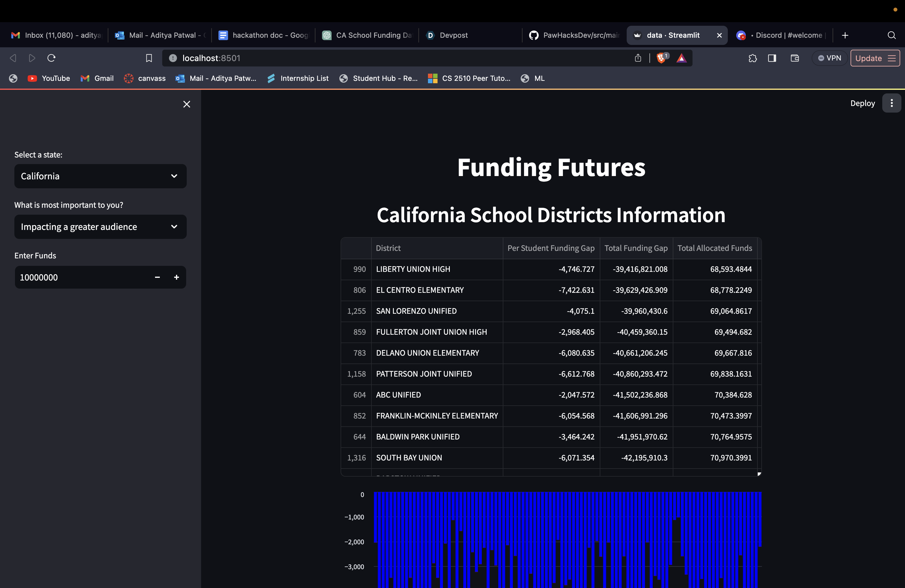The image size is (905, 588).
Task: Open the Brave Wallet icon
Action: coord(795,58)
